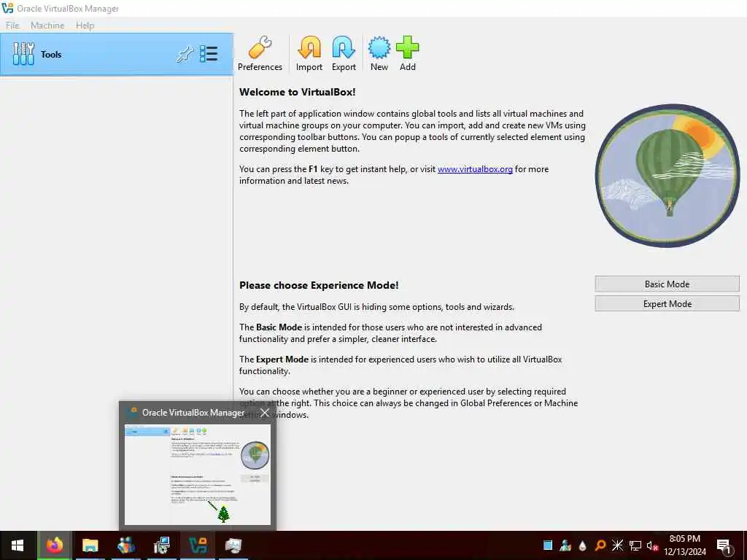
Task: Click the pin icon beside Tools
Action: [x=185, y=54]
